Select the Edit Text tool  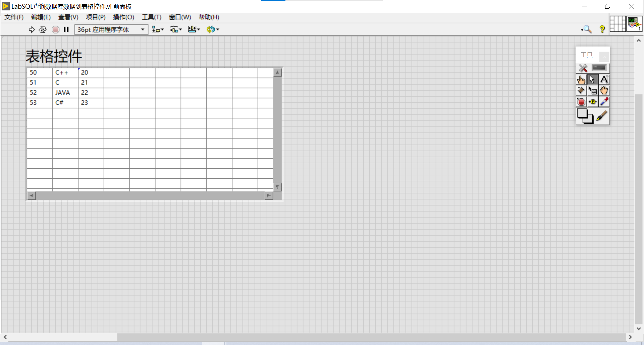click(604, 79)
